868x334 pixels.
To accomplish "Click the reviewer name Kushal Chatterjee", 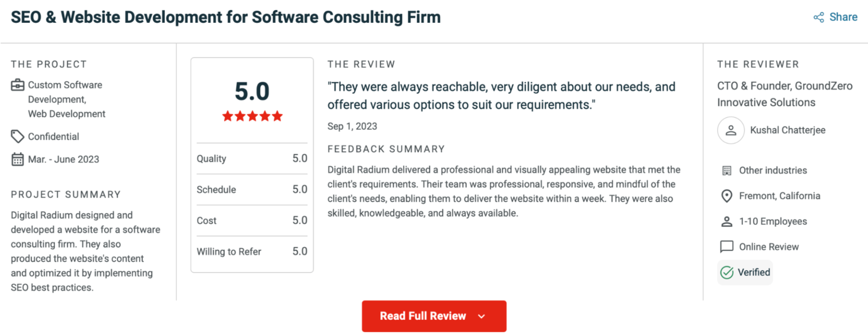I will (787, 130).
